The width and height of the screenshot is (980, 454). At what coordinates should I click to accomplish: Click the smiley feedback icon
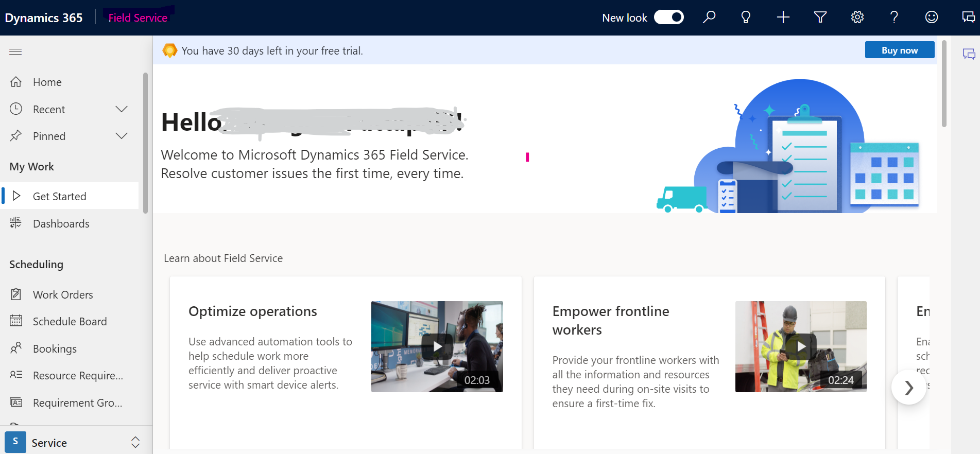coord(932,18)
